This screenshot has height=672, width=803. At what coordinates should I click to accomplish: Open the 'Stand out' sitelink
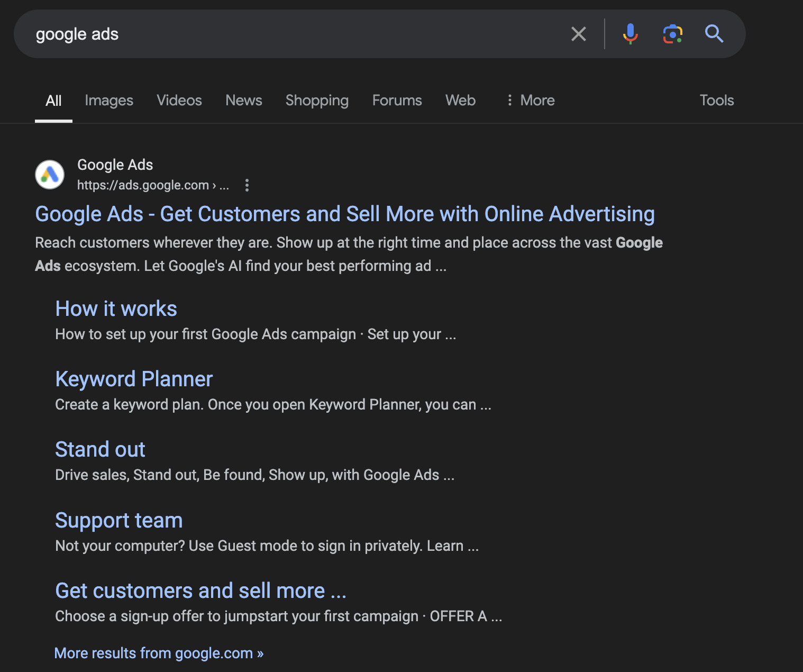coord(101,450)
